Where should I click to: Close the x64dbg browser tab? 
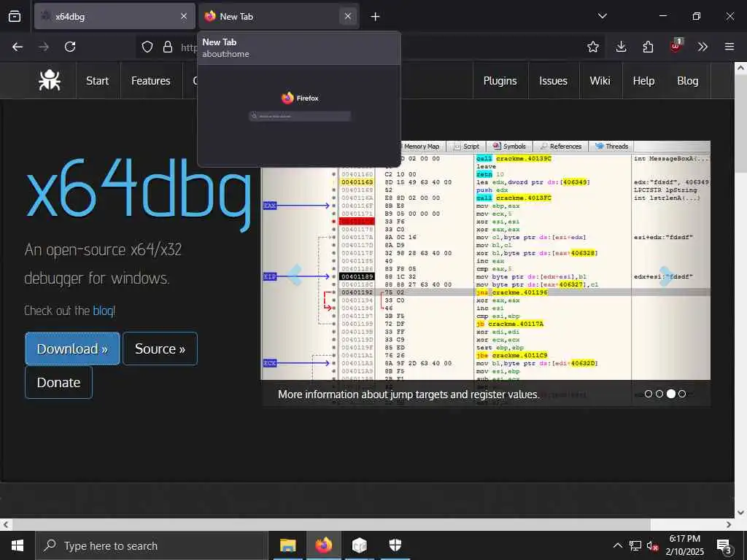point(184,16)
